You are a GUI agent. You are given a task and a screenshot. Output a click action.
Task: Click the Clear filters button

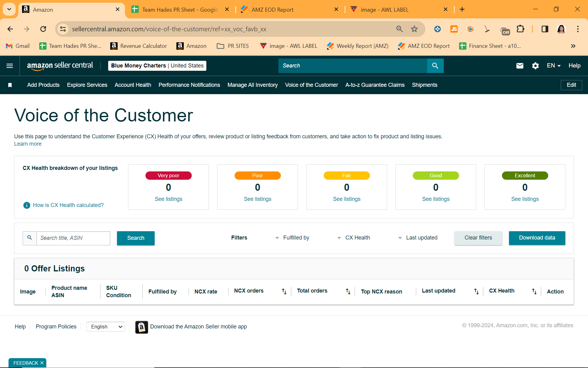(x=478, y=238)
